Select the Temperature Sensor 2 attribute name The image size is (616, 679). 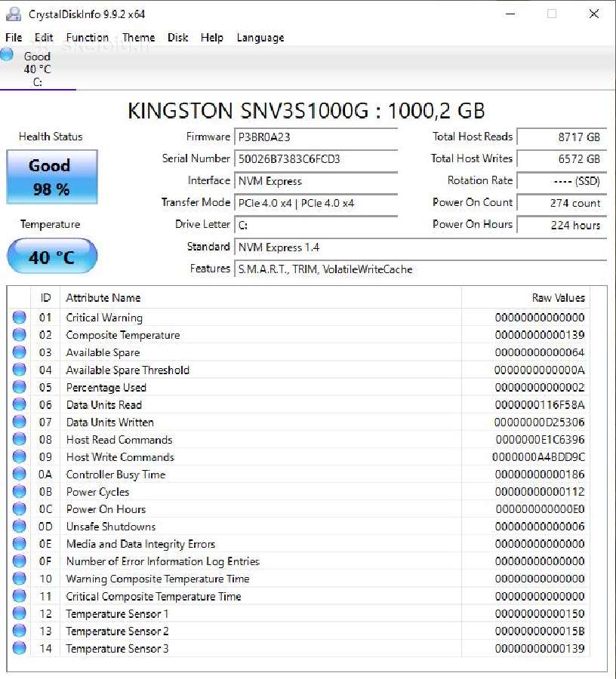coord(117,631)
